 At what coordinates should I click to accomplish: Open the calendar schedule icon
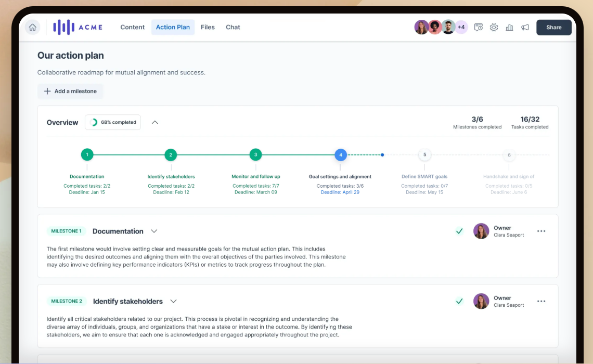pyautogui.click(x=479, y=27)
